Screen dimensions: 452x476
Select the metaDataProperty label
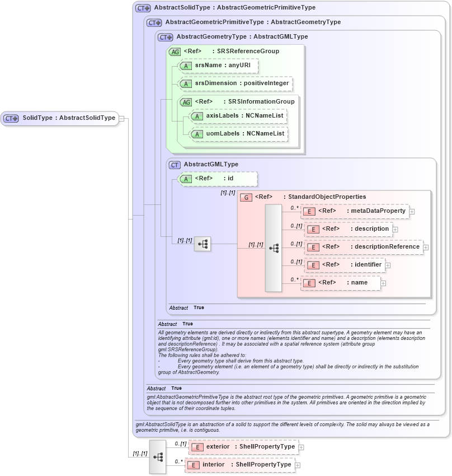pos(378,211)
